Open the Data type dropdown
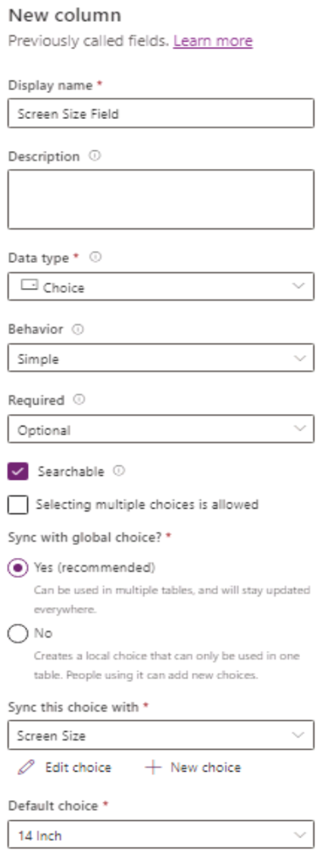 [x=161, y=287]
